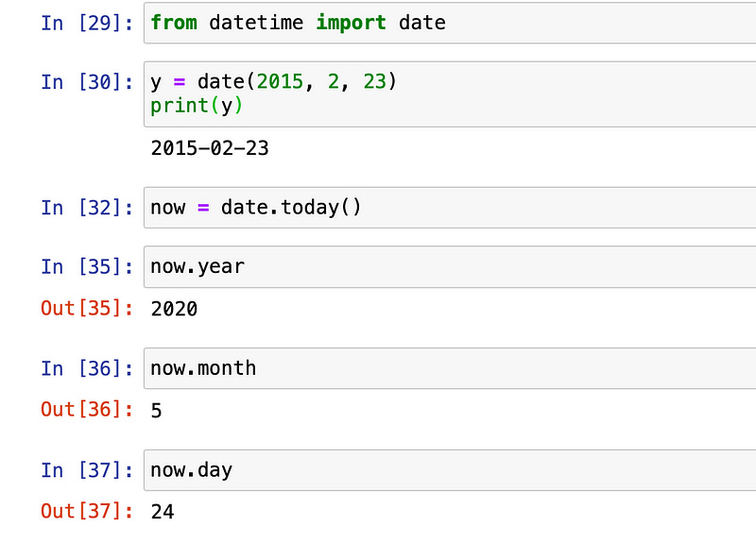Click the 'print(y)' line
Viewport: 756px width, 543px height.
[197, 106]
